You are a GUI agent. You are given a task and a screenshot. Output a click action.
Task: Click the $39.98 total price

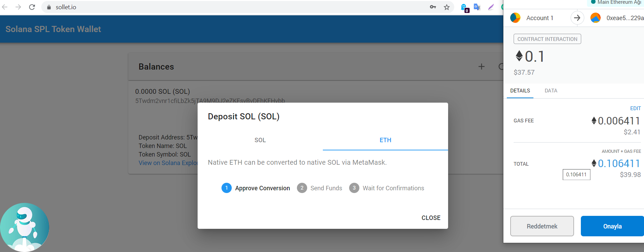tap(630, 175)
